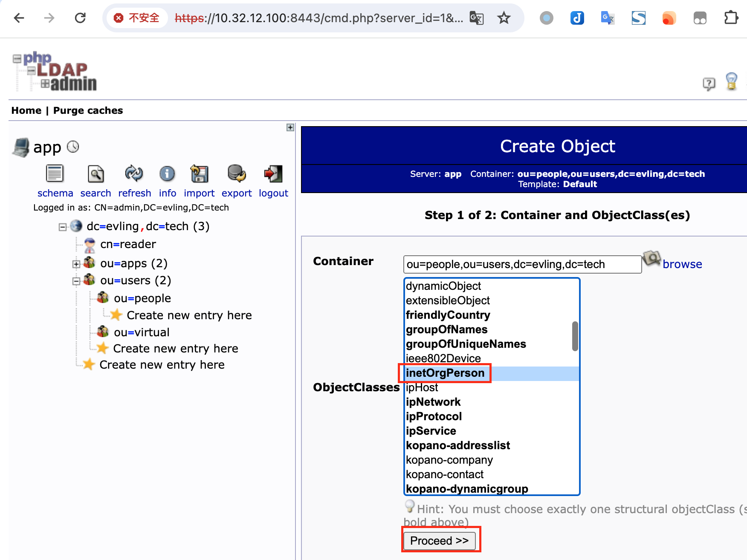
Task: Select ieee802Device in list
Action: pyautogui.click(x=492, y=358)
